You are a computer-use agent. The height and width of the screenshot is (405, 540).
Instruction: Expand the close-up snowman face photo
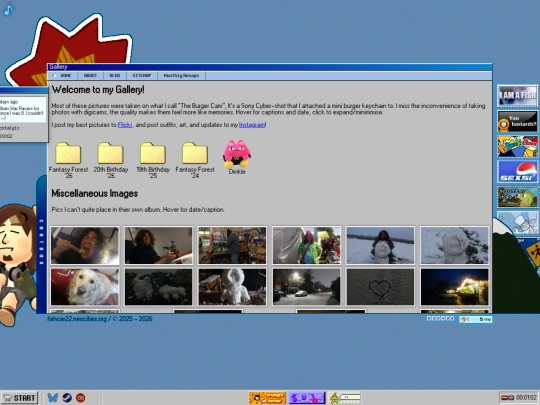coord(454,245)
